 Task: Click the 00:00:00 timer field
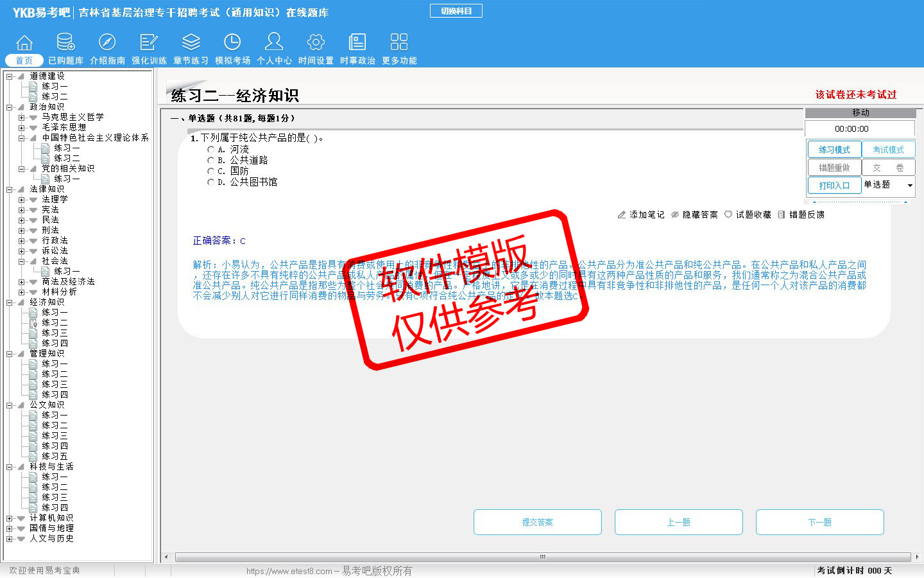tap(860, 128)
